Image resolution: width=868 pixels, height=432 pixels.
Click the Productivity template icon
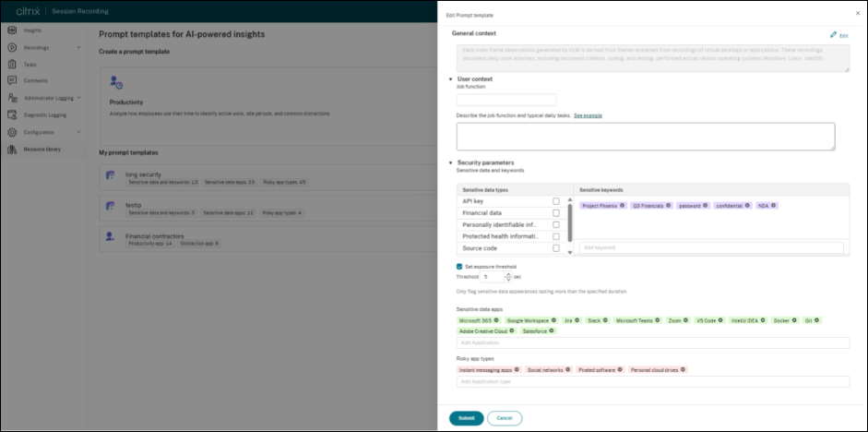point(115,83)
